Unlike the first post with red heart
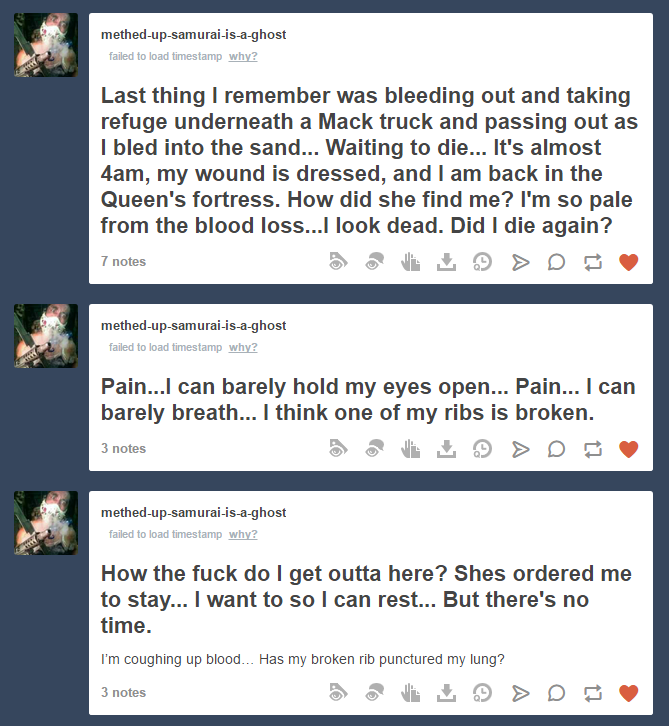Viewport: 669px width, 726px height. click(x=628, y=262)
